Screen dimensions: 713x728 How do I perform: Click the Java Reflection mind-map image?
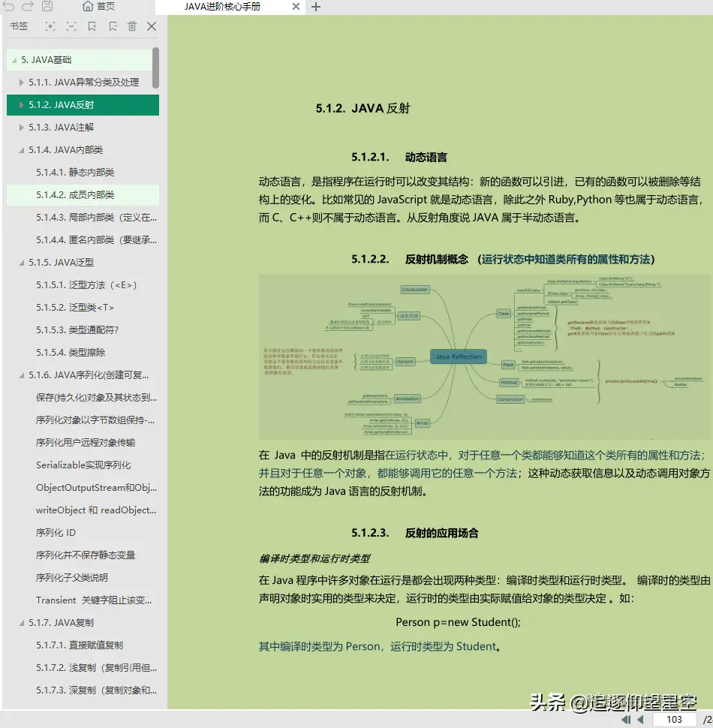point(484,356)
